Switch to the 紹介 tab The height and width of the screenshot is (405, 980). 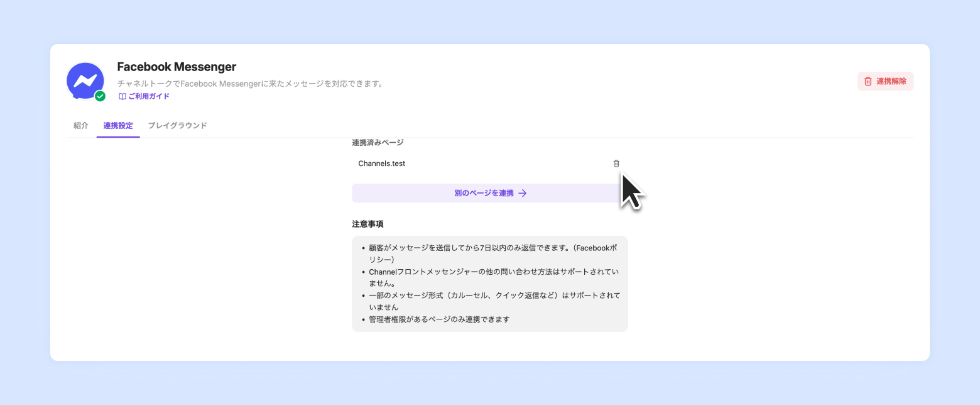pyautogui.click(x=81, y=125)
